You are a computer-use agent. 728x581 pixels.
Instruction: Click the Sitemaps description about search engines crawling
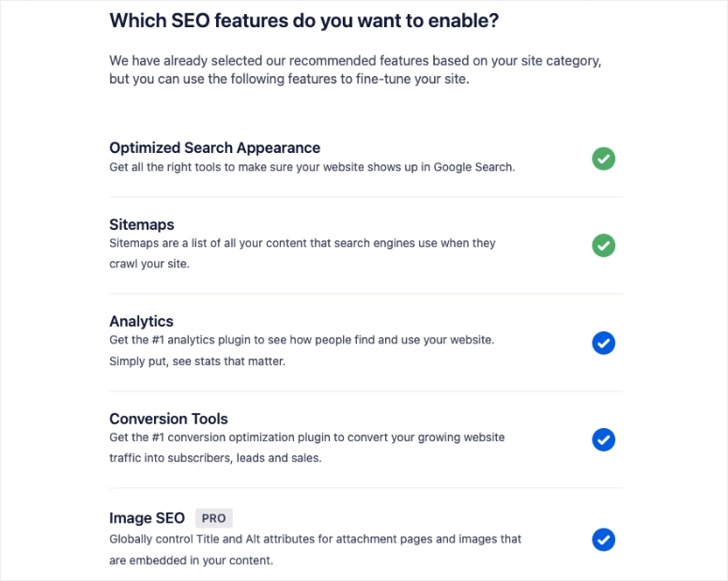click(302, 253)
